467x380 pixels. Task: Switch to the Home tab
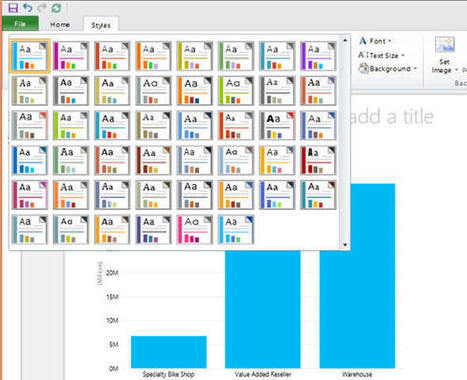(60, 24)
